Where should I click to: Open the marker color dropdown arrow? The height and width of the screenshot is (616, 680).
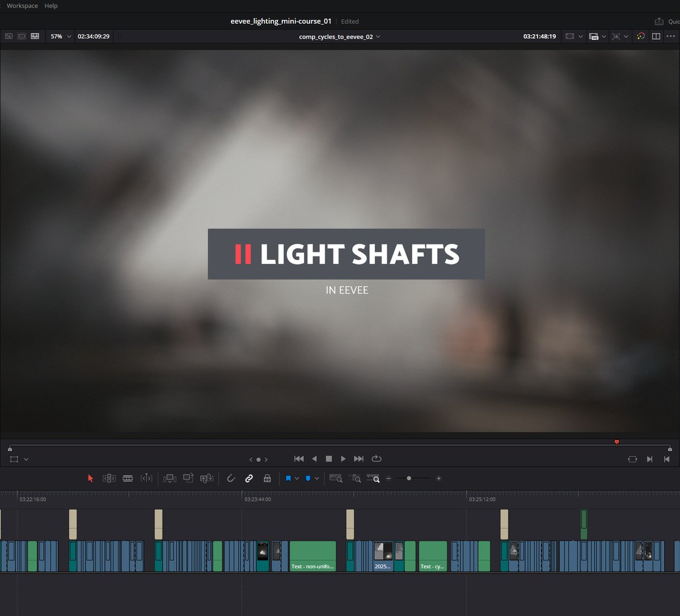point(317,479)
